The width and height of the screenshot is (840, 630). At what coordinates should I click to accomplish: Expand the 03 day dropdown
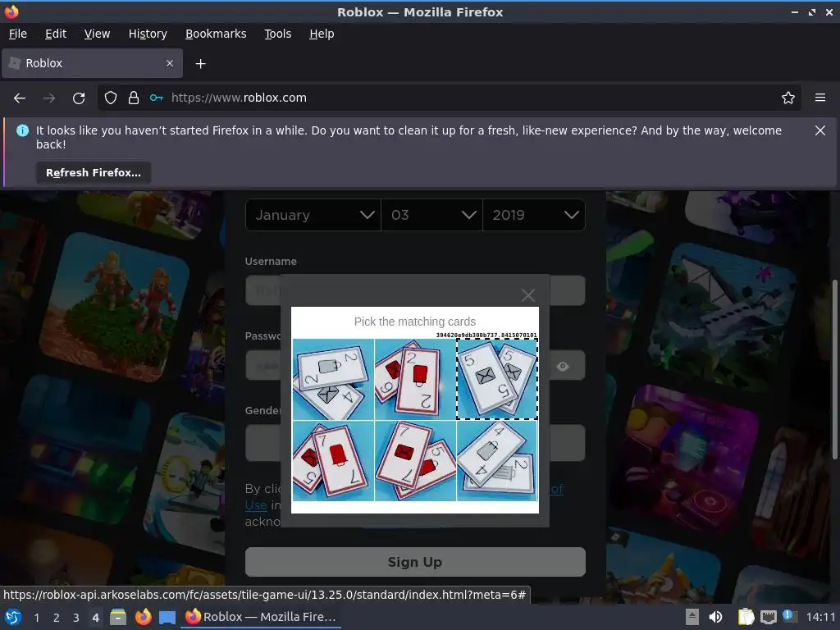pos(431,215)
